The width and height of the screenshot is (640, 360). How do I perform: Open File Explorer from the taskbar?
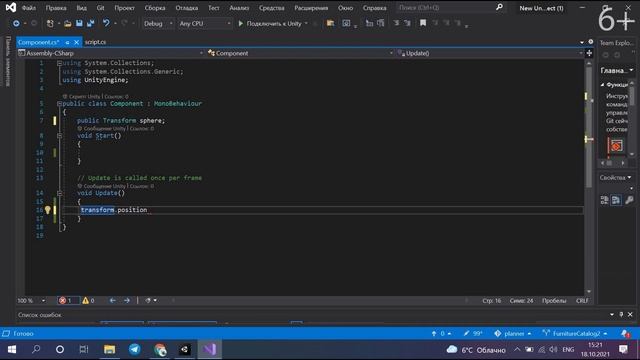point(109,349)
